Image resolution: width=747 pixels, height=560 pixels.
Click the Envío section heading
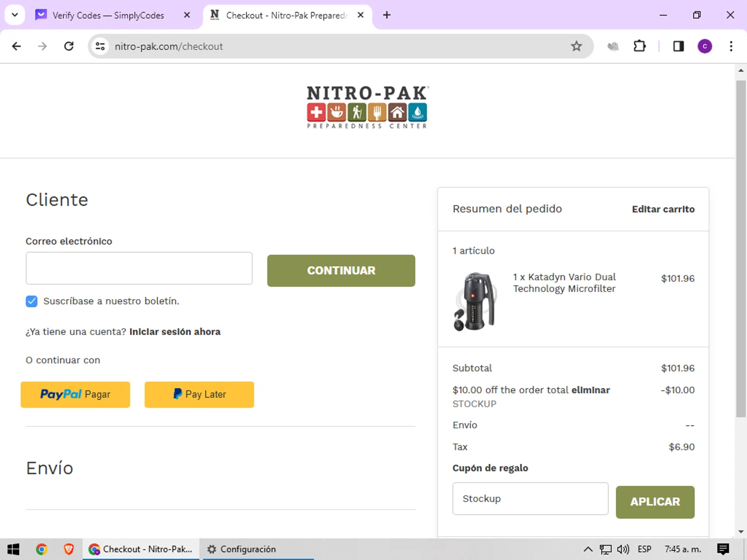click(x=50, y=468)
